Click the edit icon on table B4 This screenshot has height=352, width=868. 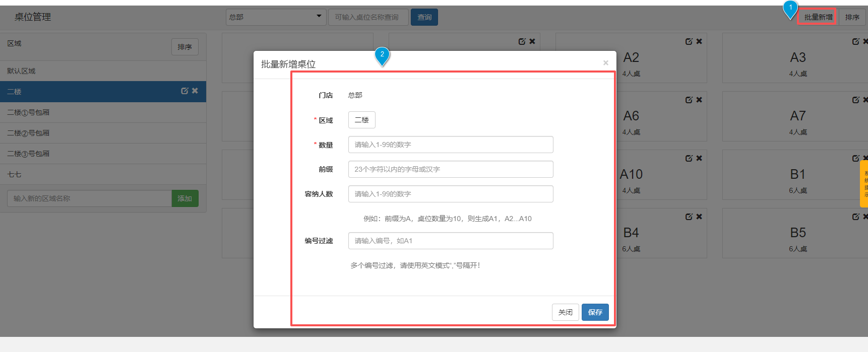tap(689, 217)
